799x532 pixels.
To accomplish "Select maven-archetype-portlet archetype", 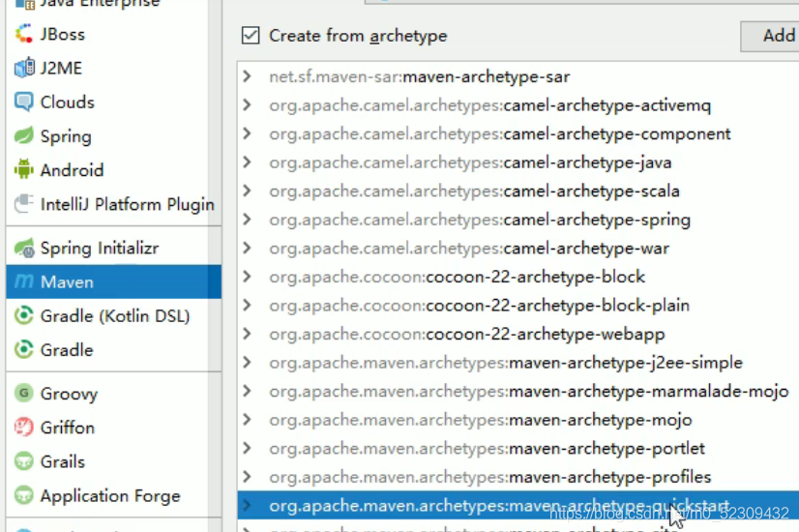I will click(x=518, y=448).
